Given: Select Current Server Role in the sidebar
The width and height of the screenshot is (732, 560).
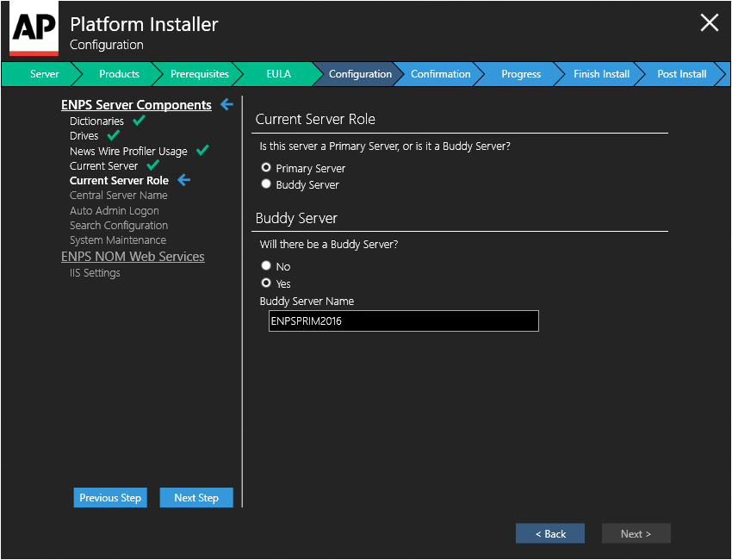Looking at the screenshot, I should (119, 180).
